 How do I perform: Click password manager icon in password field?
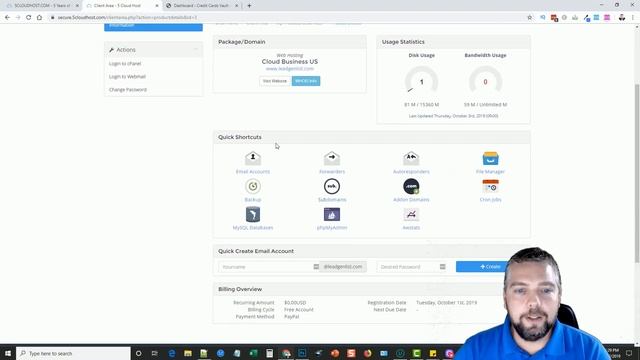(x=442, y=267)
